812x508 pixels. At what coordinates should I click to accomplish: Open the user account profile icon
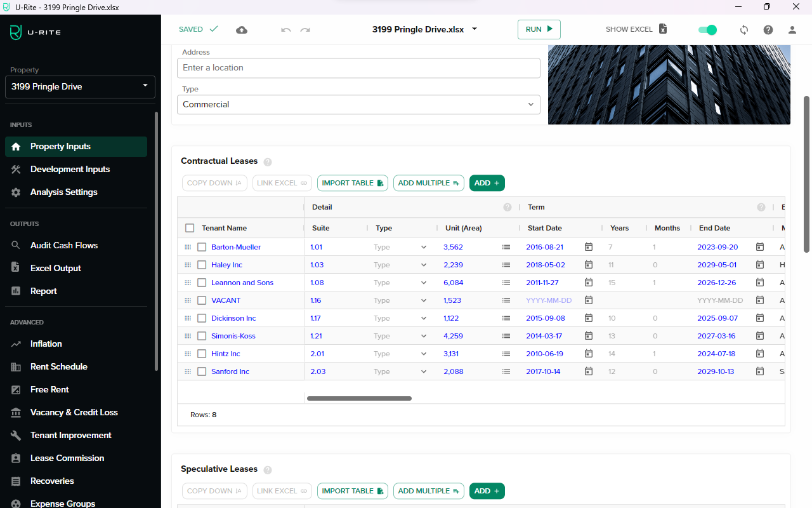coord(792,30)
